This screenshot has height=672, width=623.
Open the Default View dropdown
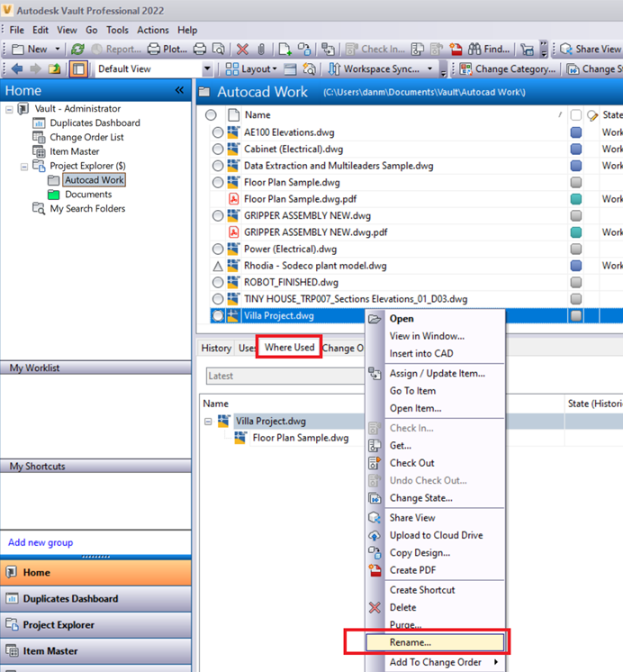[x=207, y=69]
